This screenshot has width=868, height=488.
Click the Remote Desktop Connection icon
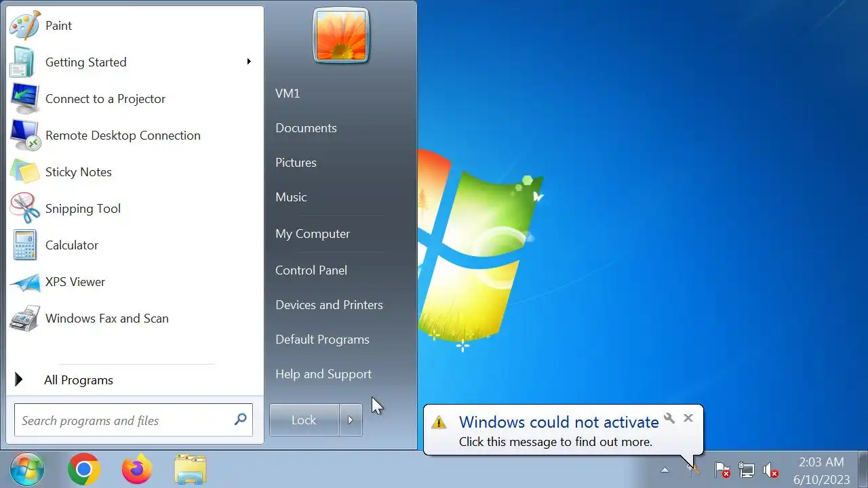[x=25, y=136]
